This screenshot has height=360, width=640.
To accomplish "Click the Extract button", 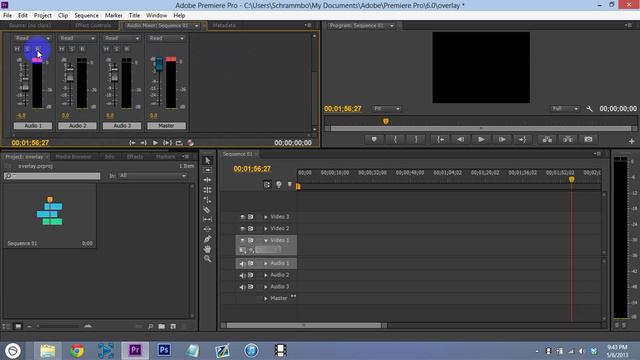I will [x=568, y=140].
